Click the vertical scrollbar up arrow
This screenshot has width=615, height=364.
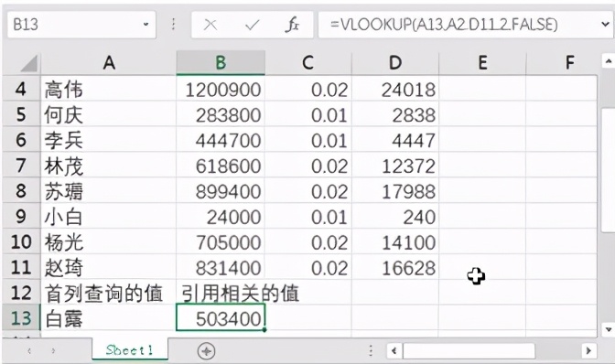click(x=609, y=61)
